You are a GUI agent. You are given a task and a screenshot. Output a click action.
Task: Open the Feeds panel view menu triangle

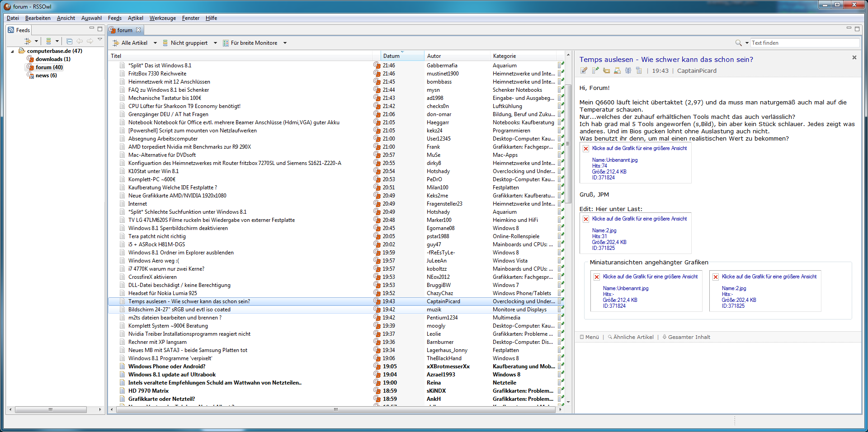click(100, 40)
